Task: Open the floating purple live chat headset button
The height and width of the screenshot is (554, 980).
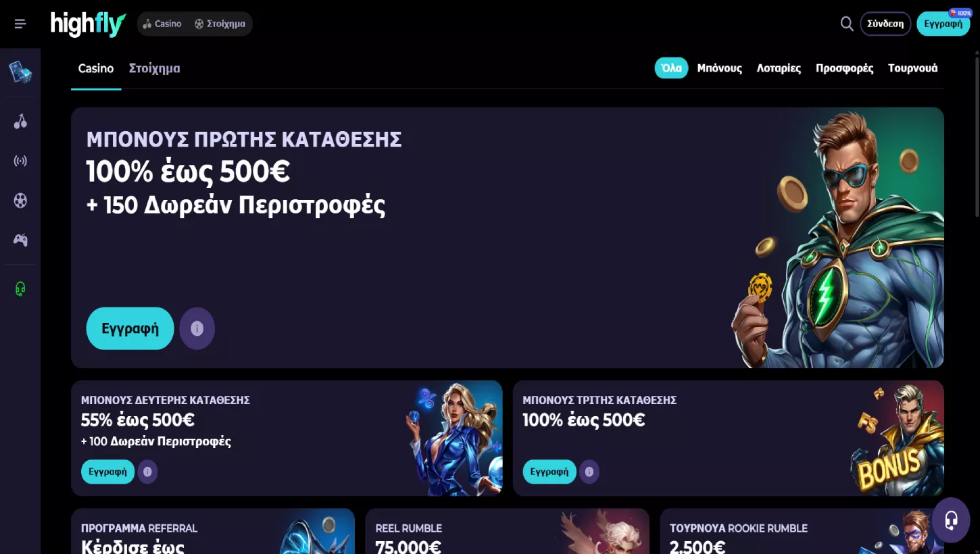Action: 951,520
